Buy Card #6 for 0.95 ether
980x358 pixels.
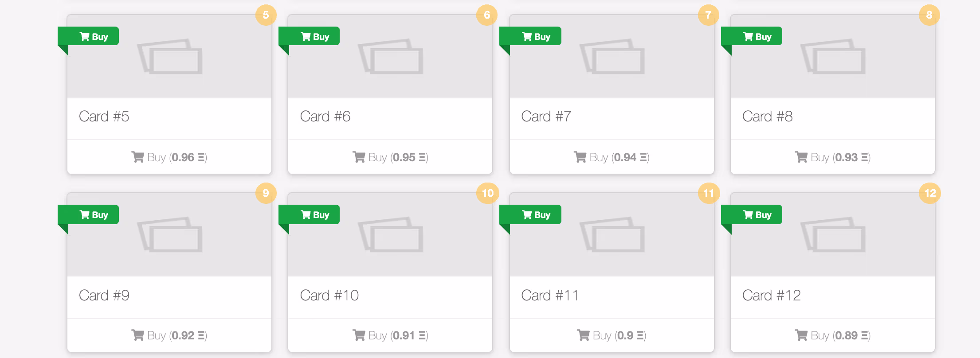click(390, 157)
